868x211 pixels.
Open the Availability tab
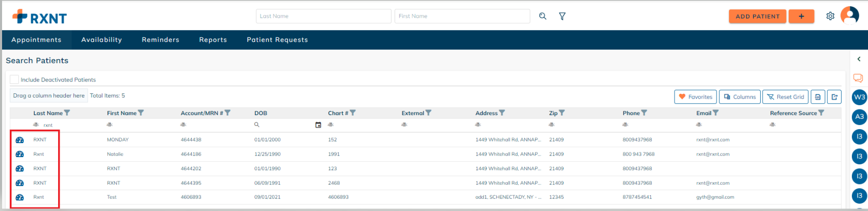click(x=102, y=40)
